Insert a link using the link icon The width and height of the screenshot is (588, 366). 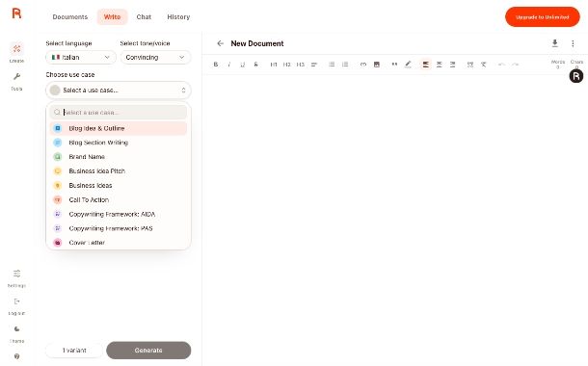pyautogui.click(x=363, y=65)
